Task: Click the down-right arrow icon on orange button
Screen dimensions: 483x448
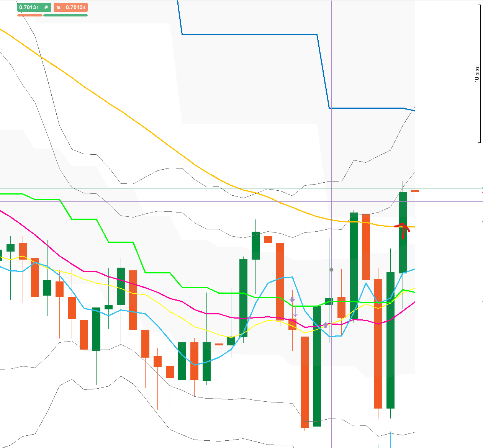Action: pyautogui.click(x=59, y=7)
